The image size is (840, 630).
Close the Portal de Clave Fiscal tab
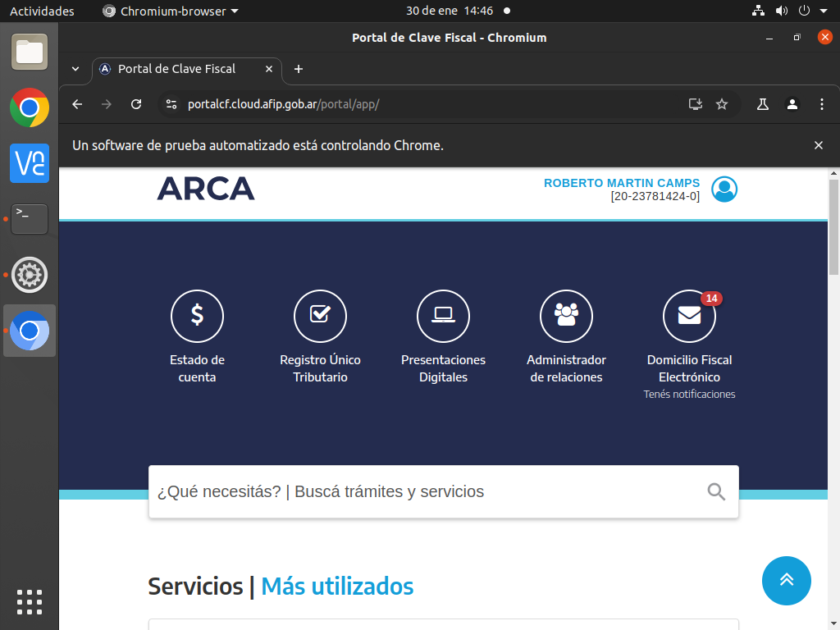pos(269,69)
